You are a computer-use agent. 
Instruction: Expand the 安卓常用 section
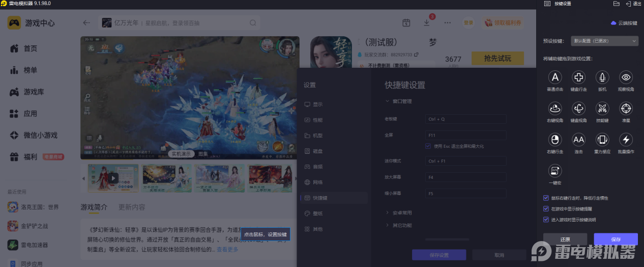pyautogui.click(x=399, y=213)
